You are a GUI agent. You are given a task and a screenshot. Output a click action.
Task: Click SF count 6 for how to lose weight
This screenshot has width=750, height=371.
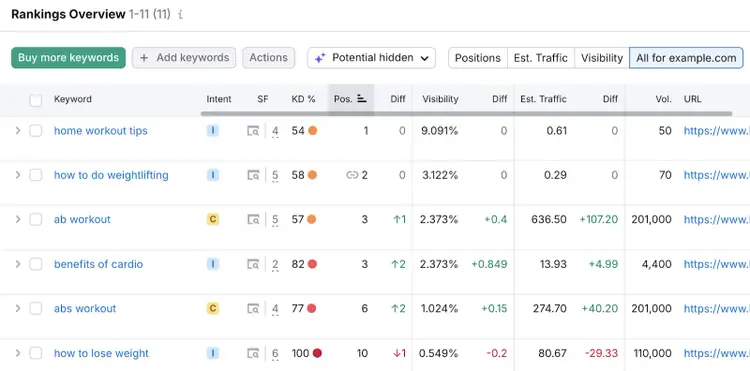(275, 354)
